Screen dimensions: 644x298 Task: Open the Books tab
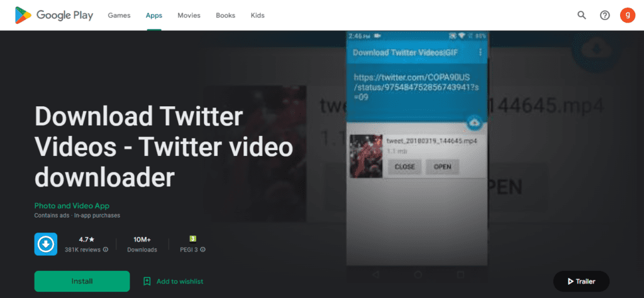[x=225, y=15]
